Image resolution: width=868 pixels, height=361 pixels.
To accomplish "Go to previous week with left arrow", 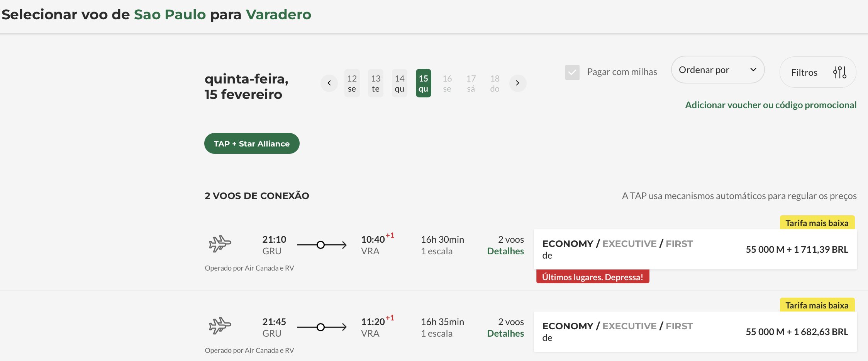I will [x=329, y=83].
